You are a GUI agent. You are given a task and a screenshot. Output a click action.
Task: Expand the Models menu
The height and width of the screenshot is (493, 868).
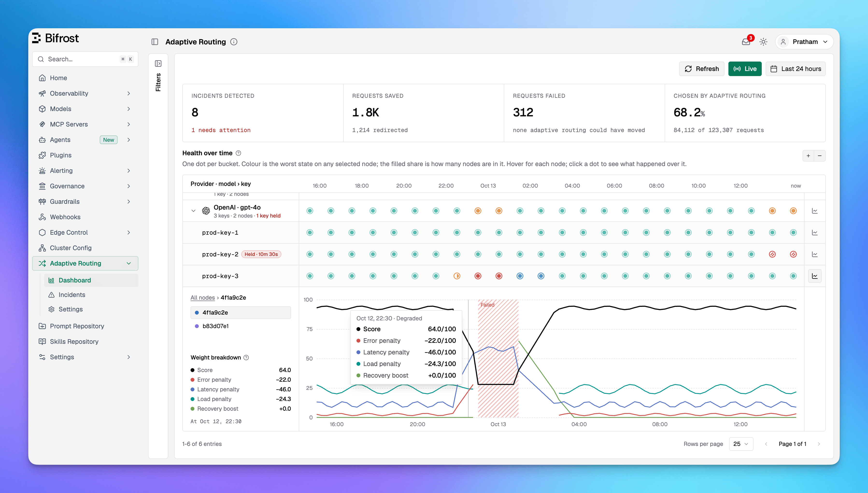pos(85,109)
